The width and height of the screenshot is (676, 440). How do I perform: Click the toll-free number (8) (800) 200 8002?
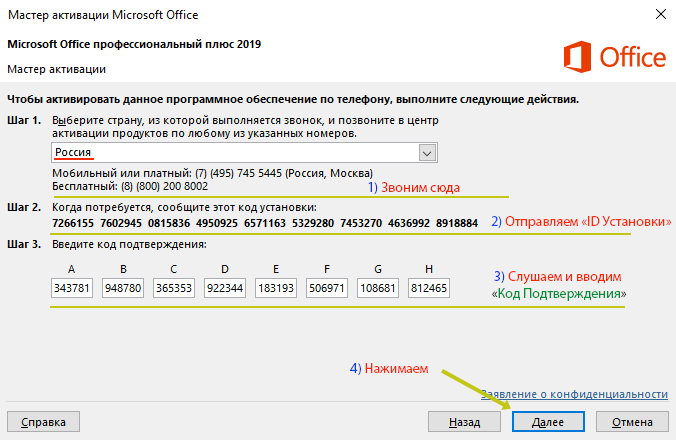(x=165, y=186)
